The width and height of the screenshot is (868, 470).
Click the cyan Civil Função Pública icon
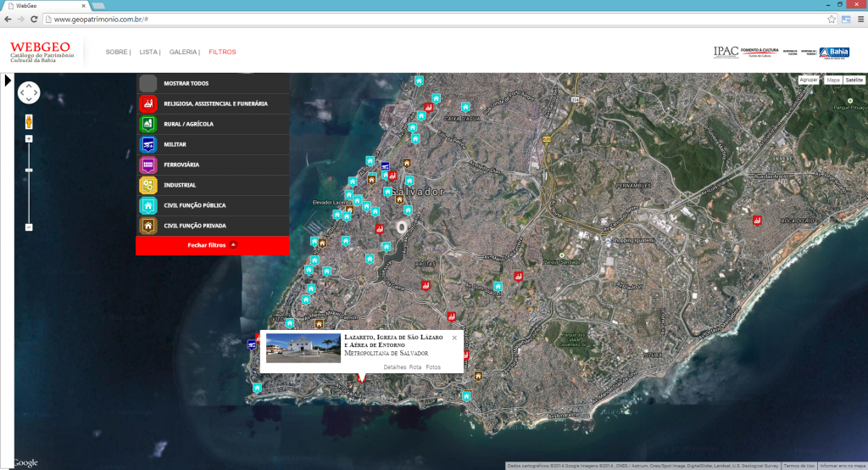click(148, 205)
